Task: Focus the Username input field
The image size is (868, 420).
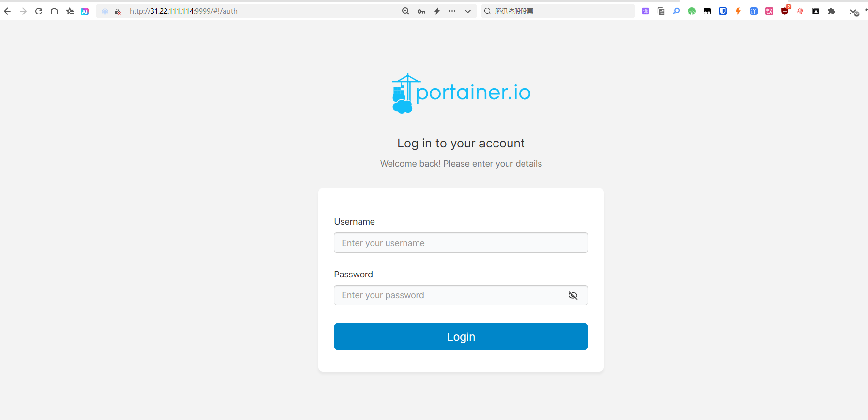Action: click(x=461, y=243)
